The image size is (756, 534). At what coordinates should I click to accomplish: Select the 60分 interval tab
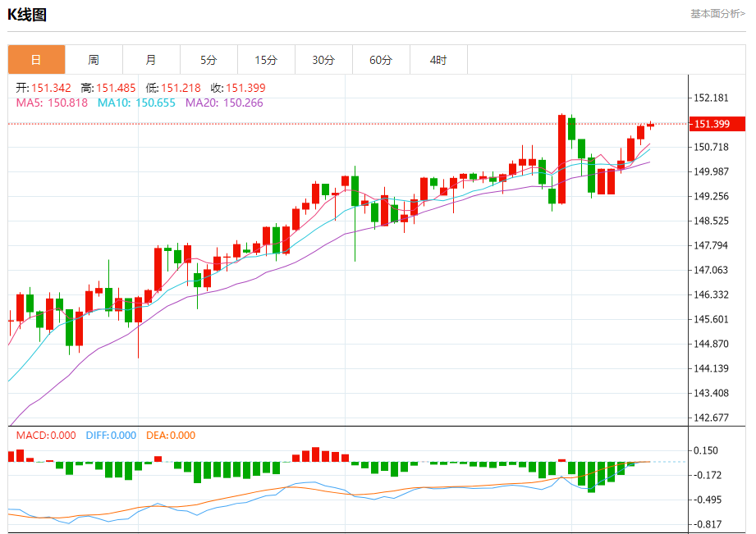tap(381, 60)
